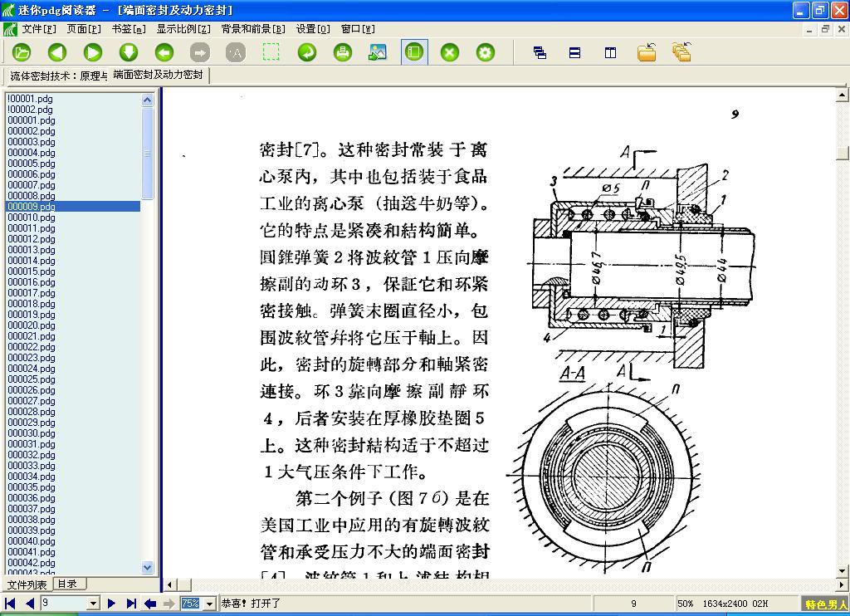Click the save as image picture icon
Image resolution: width=850 pixels, height=616 pixels.
coord(378,52)
